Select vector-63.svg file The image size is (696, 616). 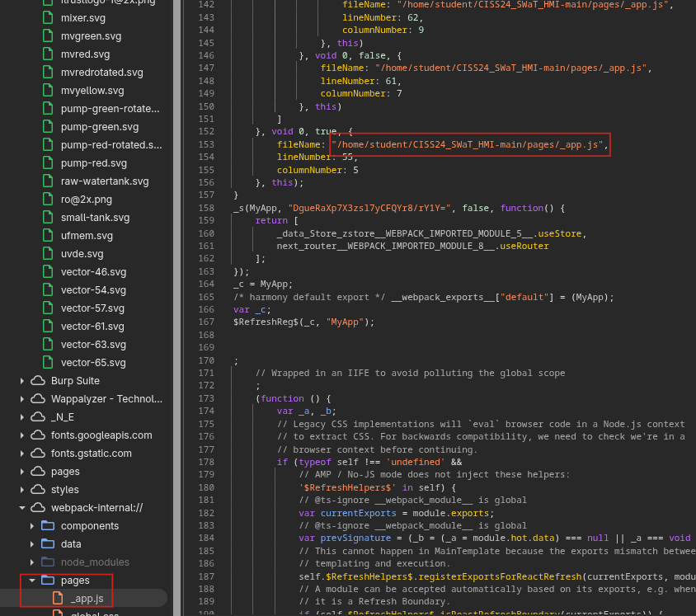coord(93,345)
